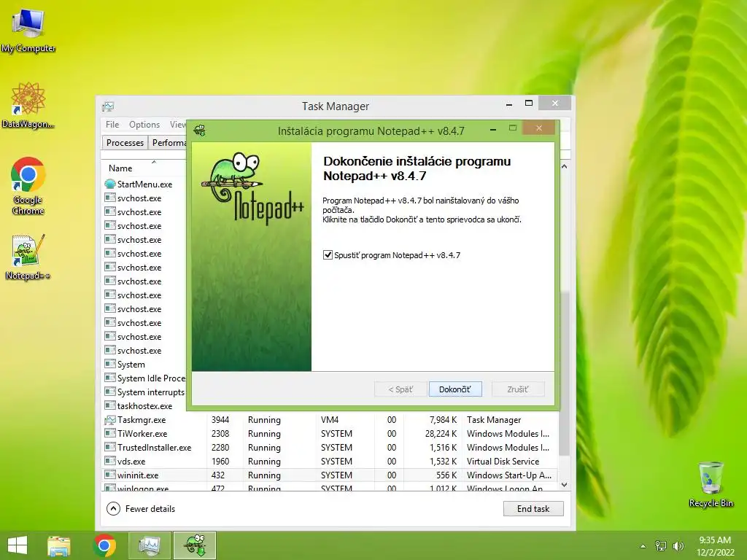Viewport: 747px width, 560px height.
Task: Minimize the Task Manager window
Action: click(509, 104)
